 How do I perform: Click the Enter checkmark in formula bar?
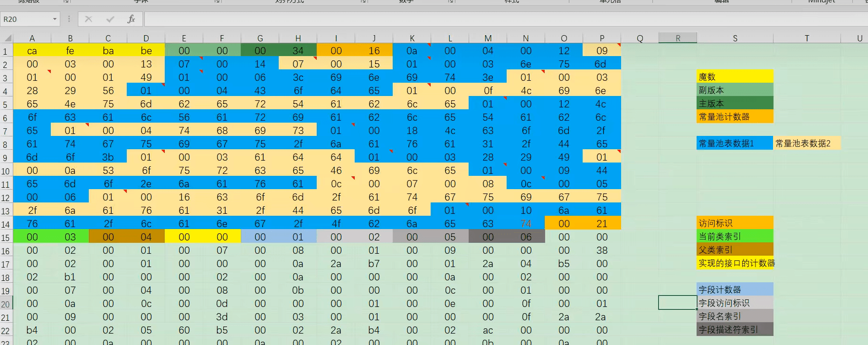[x=110, y=19]
